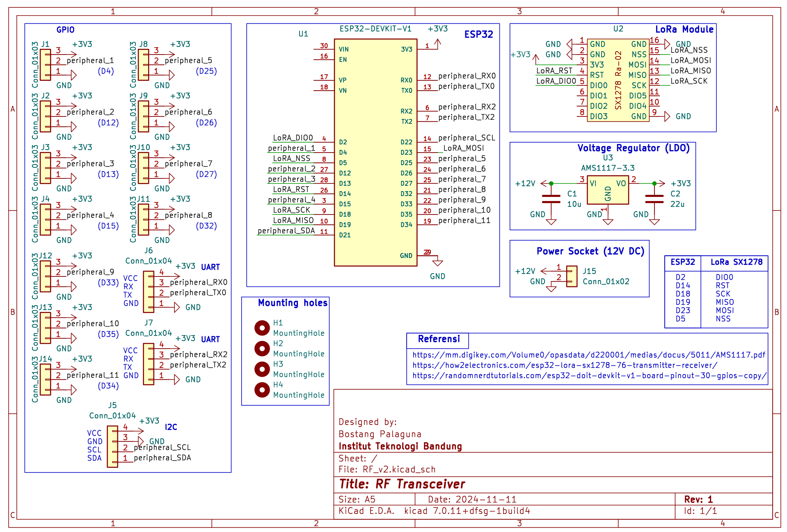Select the J1 connector symbol
The height and width of the screenshot is (532, 787).
pyautogui.click(x=46, y=65)
